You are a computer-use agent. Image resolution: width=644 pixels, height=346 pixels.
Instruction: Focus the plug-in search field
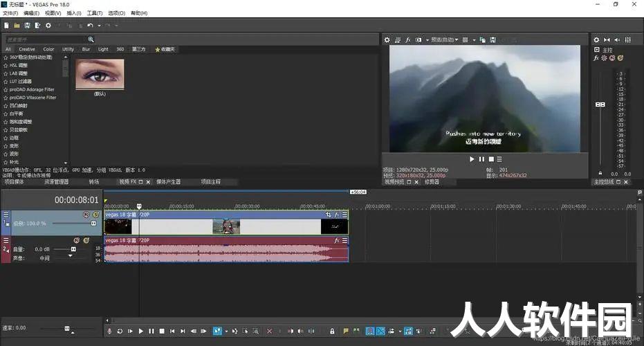click(46, 39)
